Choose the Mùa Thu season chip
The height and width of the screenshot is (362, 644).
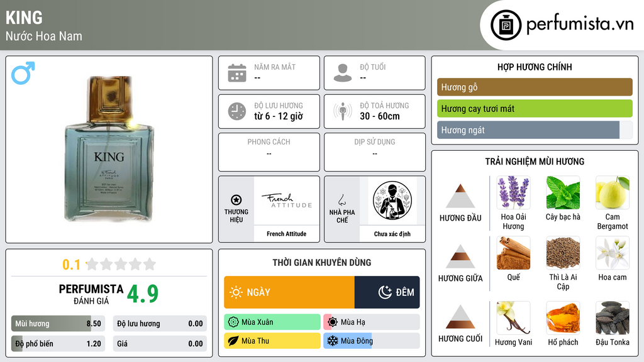point(272,341)
